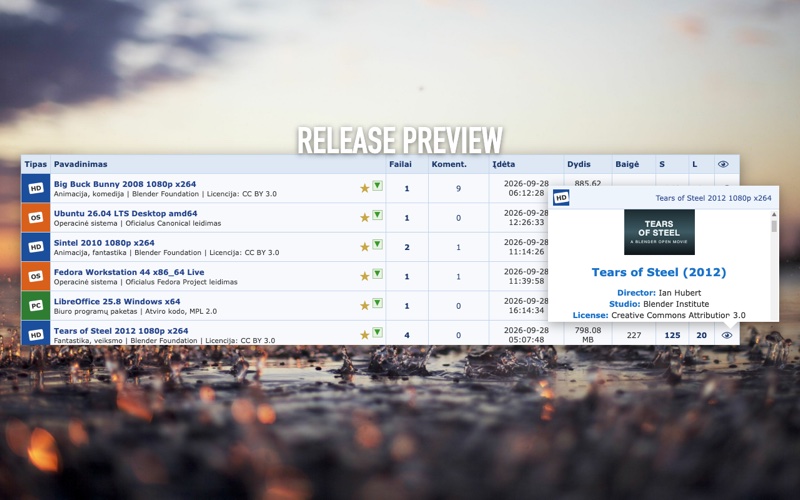Click comment count 1 for Sintel 2010
The image size is (800, 500).
[x=458, y=247]
